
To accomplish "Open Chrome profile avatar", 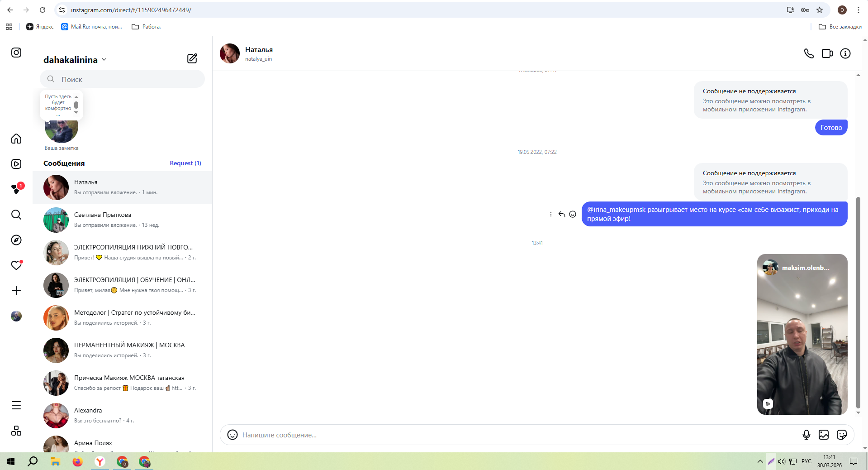I will 842,10.
